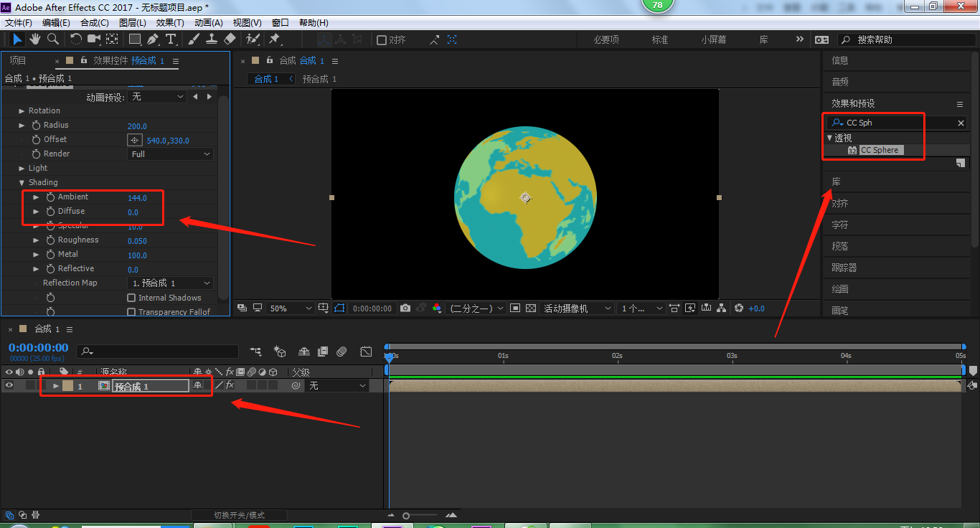This screenshot has width=980, height=528.
Task: Toggle the Diffuse stopwatch keyframing
Action: 50,212
